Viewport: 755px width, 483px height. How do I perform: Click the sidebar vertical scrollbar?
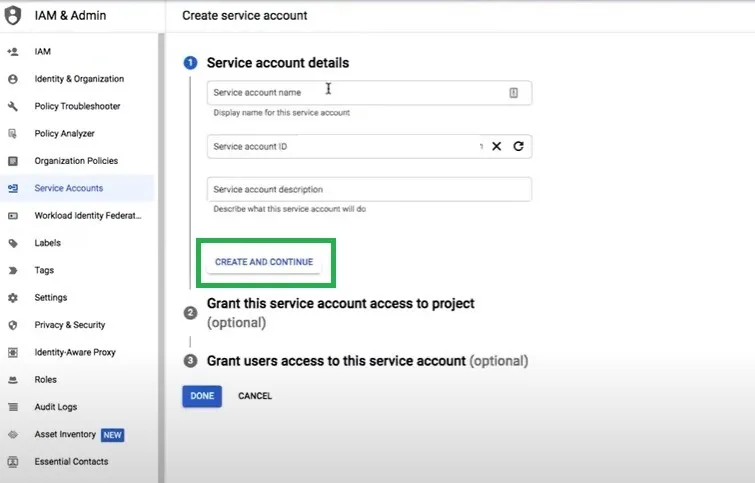coord(161,258)
